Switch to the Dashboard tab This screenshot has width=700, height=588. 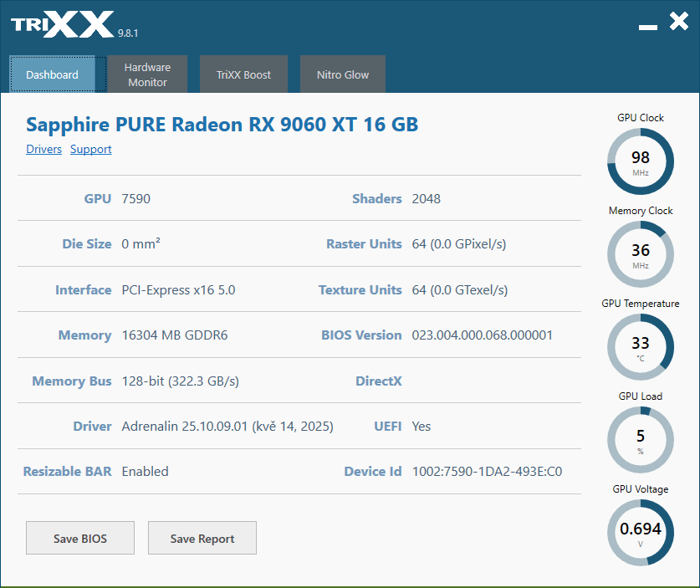tap(52, 74)
